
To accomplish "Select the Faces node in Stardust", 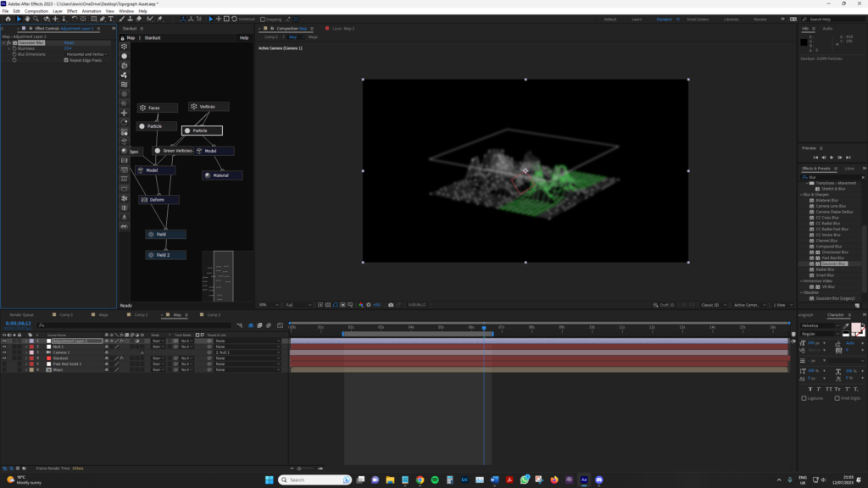I will [158, 108].
